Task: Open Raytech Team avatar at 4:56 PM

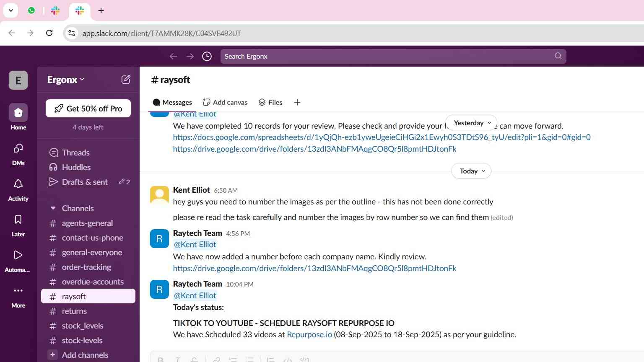Action: 159,238
